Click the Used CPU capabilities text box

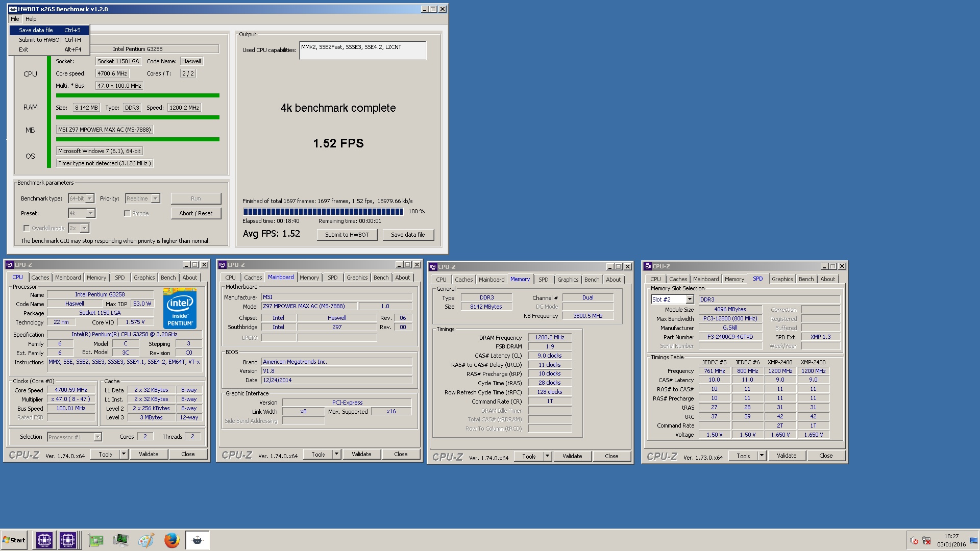click(363, 51)
